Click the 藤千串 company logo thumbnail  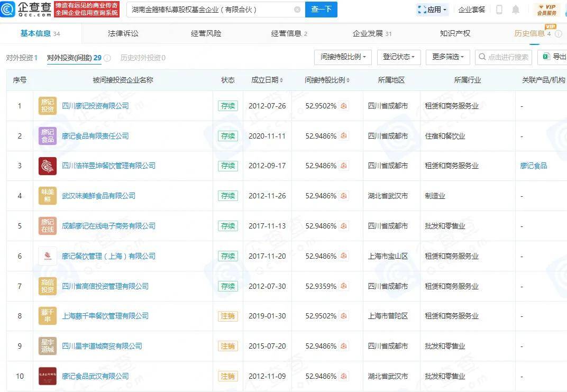[x=48, y=316]
